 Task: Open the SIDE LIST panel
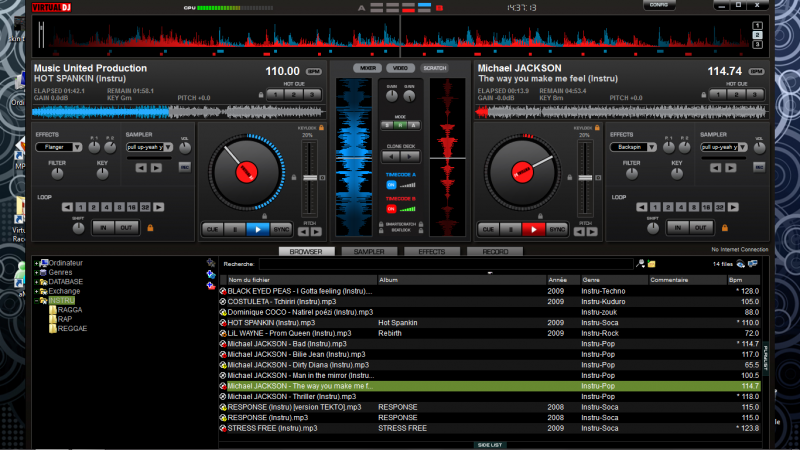[x=490, y=445]
